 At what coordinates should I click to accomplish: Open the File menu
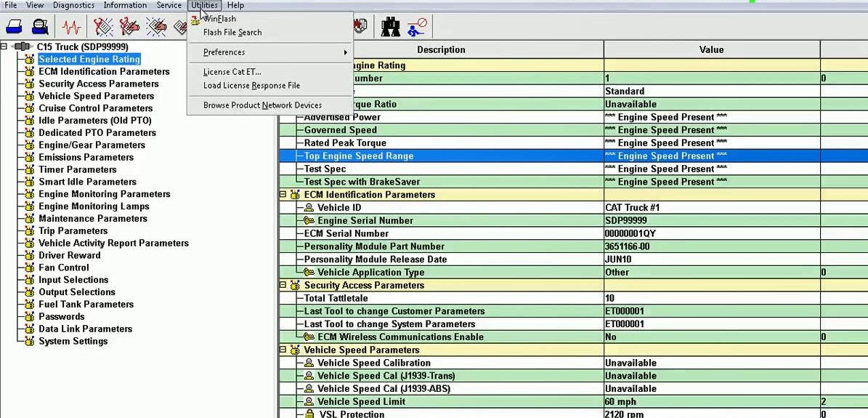10,5
